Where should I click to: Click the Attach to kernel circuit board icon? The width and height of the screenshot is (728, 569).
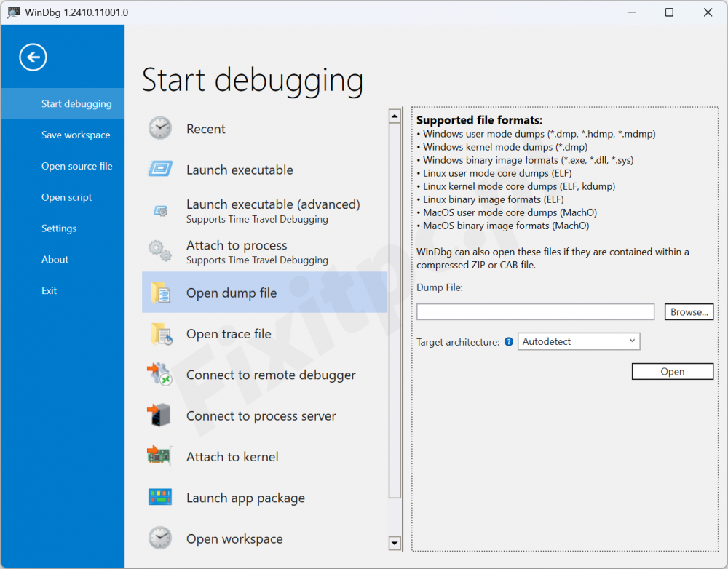click(160, 456)
